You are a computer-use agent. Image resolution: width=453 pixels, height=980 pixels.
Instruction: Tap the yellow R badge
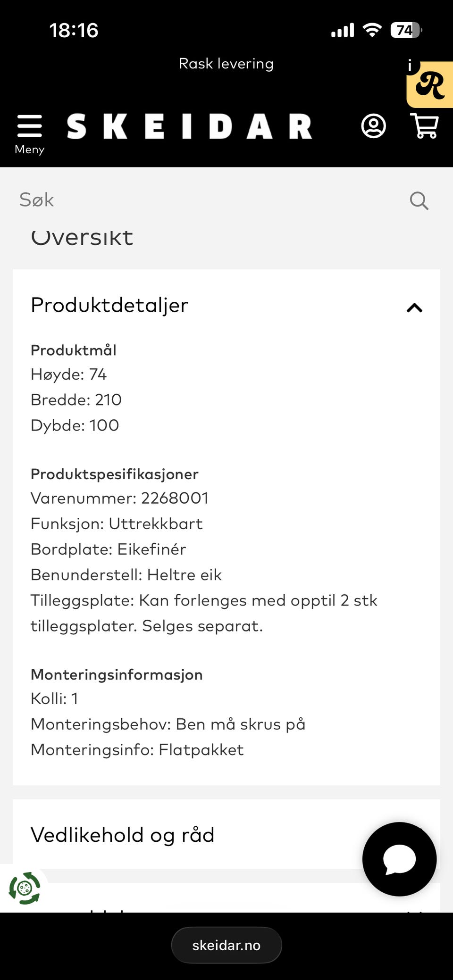point(430,86)
